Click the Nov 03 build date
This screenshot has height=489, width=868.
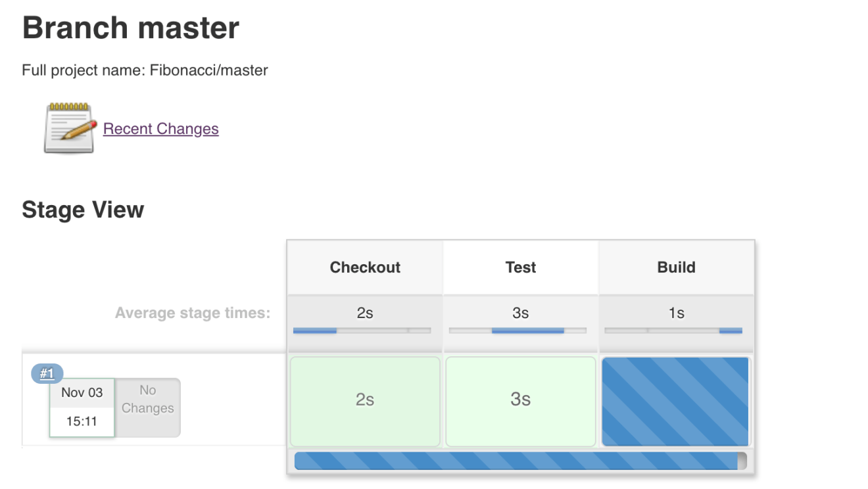click(x=82, y=392)
